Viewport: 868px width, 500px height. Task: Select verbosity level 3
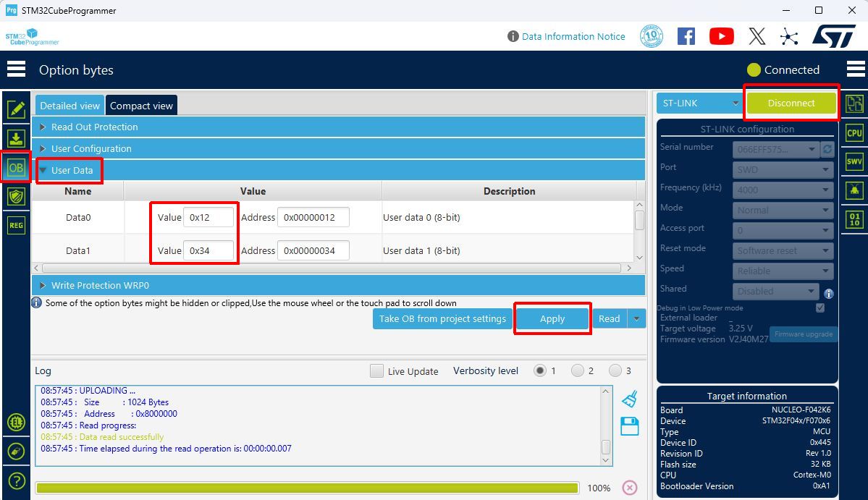click(x=615, y=370)
